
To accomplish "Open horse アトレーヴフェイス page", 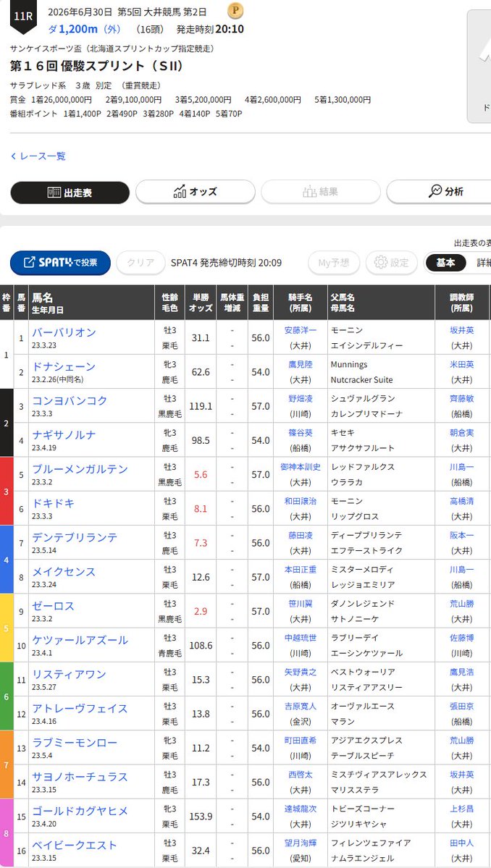I will point(80,709).
